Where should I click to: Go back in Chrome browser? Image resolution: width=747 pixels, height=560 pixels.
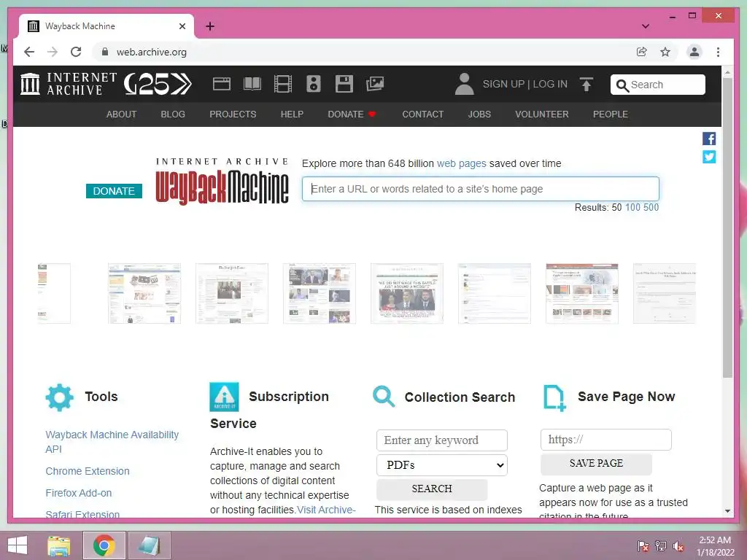coord(29,52)
